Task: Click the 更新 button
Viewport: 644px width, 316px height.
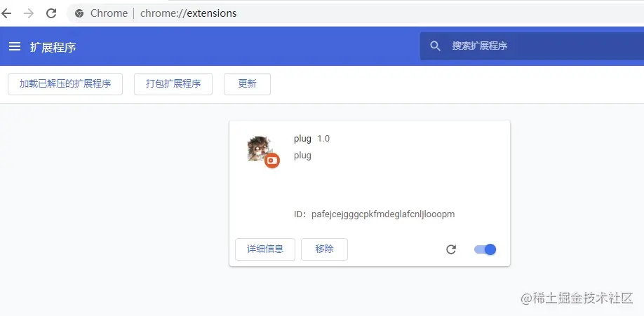Action: point(247,84)
